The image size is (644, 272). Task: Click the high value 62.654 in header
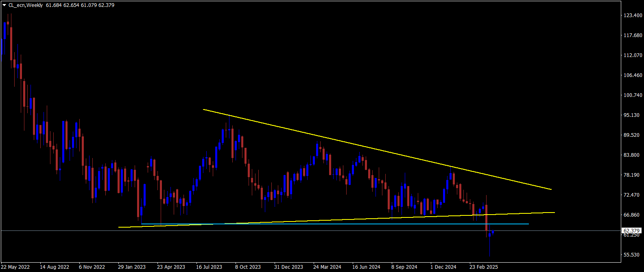(x=71, y=5)
